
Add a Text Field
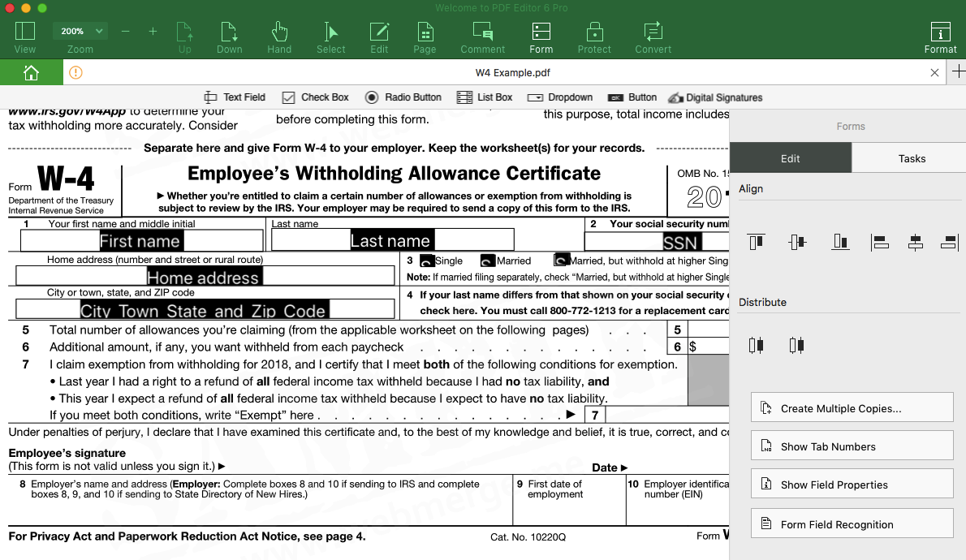point(235,97)
